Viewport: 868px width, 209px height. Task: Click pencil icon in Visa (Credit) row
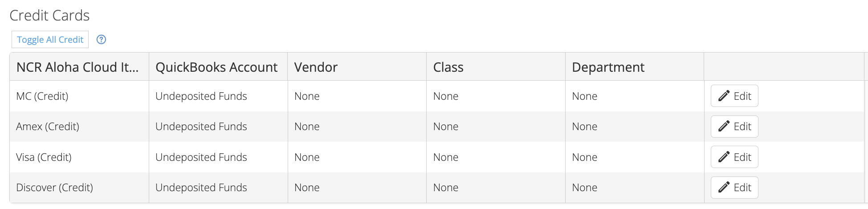click(x=724, y=157)
